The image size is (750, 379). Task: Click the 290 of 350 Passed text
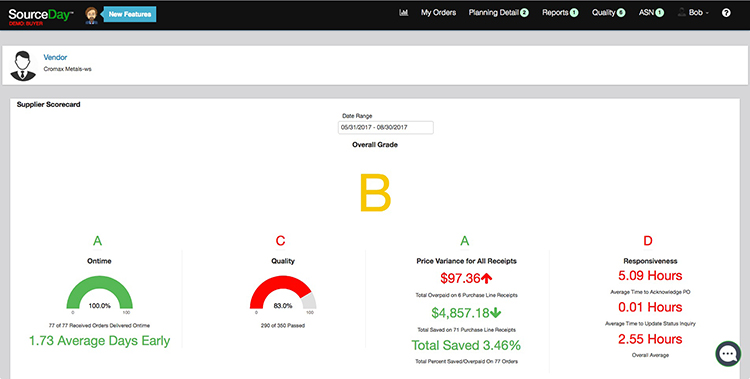point(283,325)
